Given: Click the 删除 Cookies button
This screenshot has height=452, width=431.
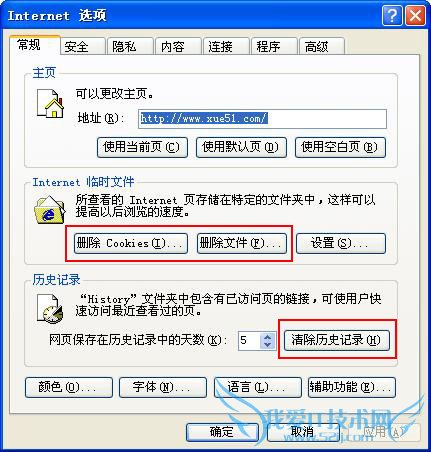Looking at the screenshot, I should 130,243.
